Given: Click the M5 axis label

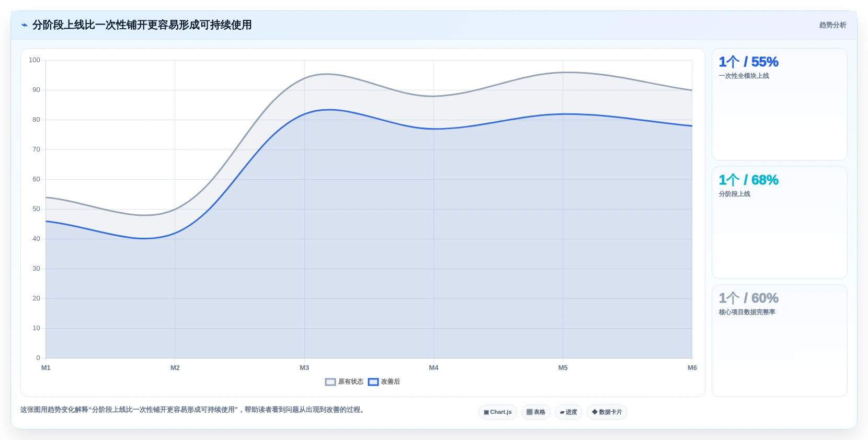Looking at the screenshot, I should (563, 368).
